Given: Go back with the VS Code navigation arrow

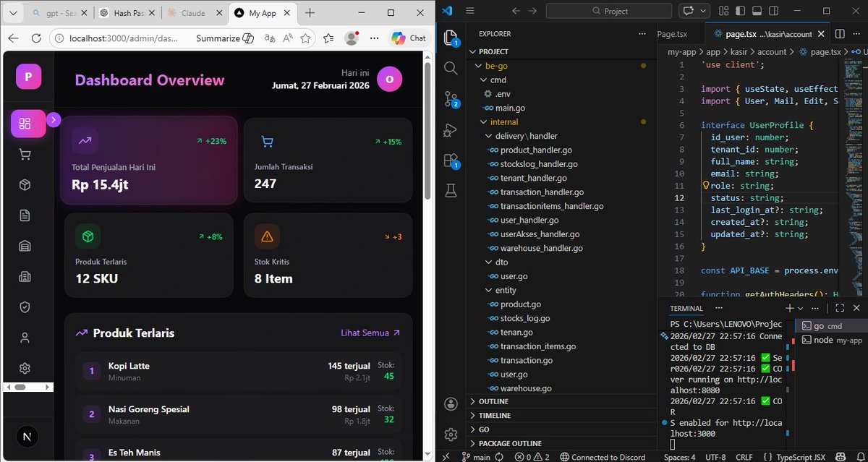Looking at the screenshot, I should [516, 11].
